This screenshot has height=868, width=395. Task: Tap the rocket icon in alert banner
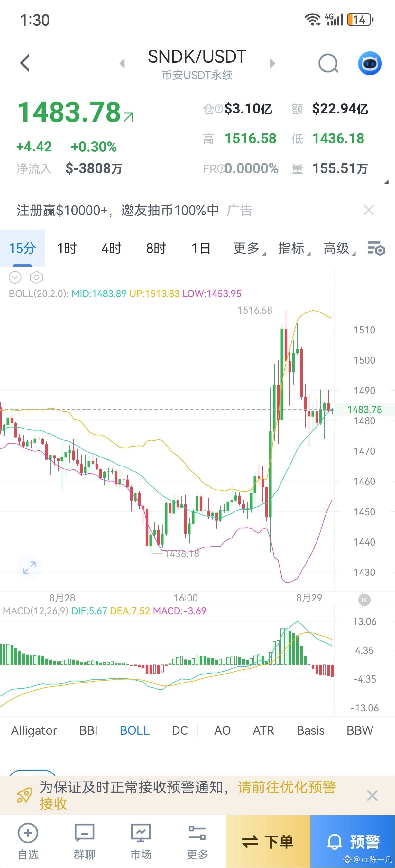click(24, 796)
